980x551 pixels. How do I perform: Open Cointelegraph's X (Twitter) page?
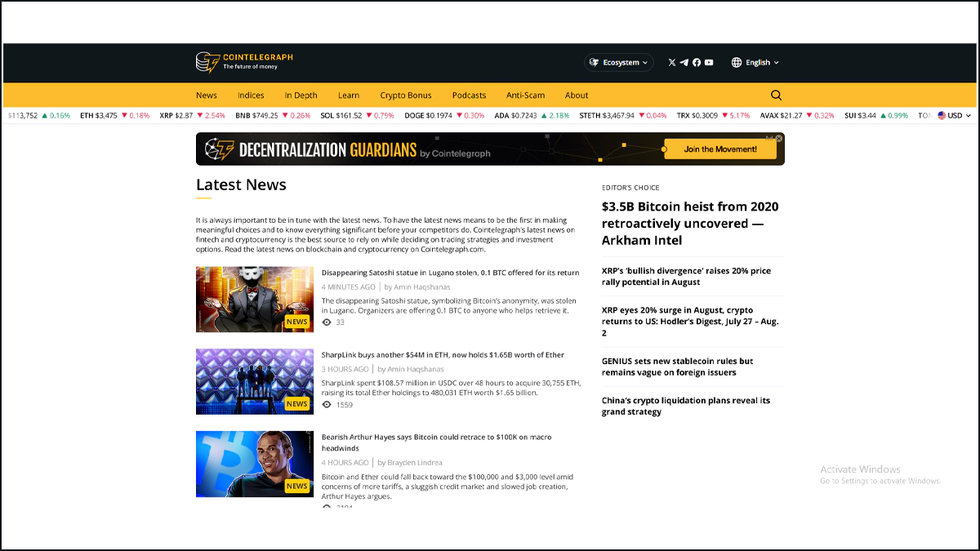[672, 62]
